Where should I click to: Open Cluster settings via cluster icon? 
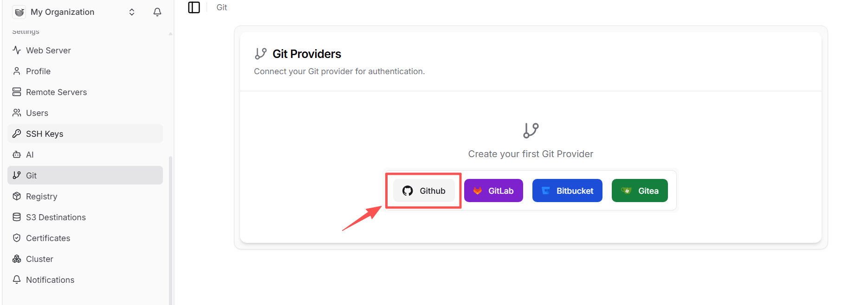(x=17, y=259)
